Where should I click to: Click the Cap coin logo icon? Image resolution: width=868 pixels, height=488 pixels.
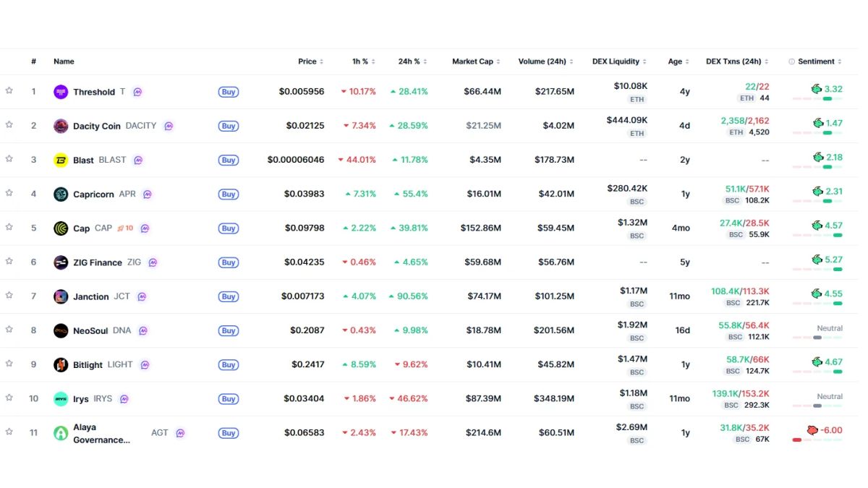coord(61,228)
